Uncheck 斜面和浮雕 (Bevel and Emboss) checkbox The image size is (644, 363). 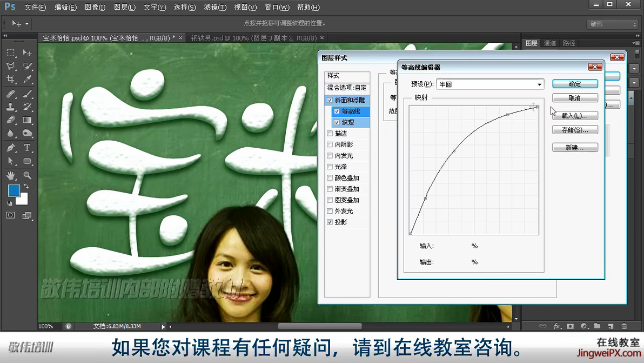point(330,100)
